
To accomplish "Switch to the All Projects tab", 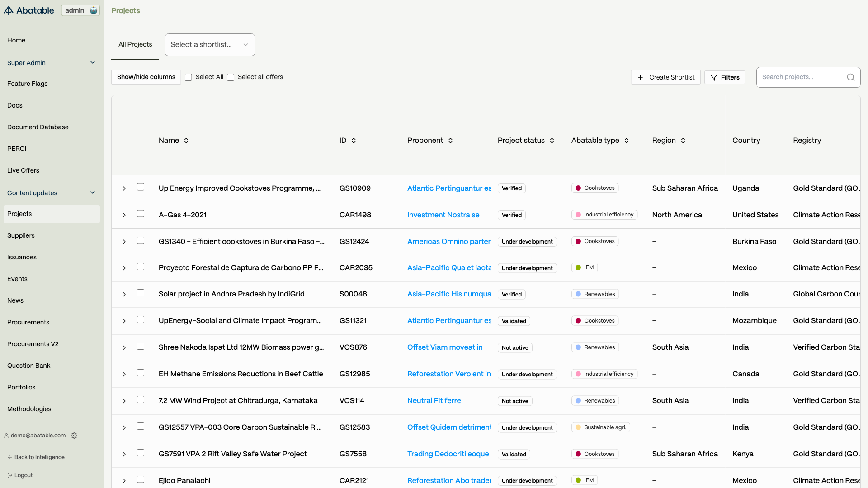I will click(x=135, y=44).
